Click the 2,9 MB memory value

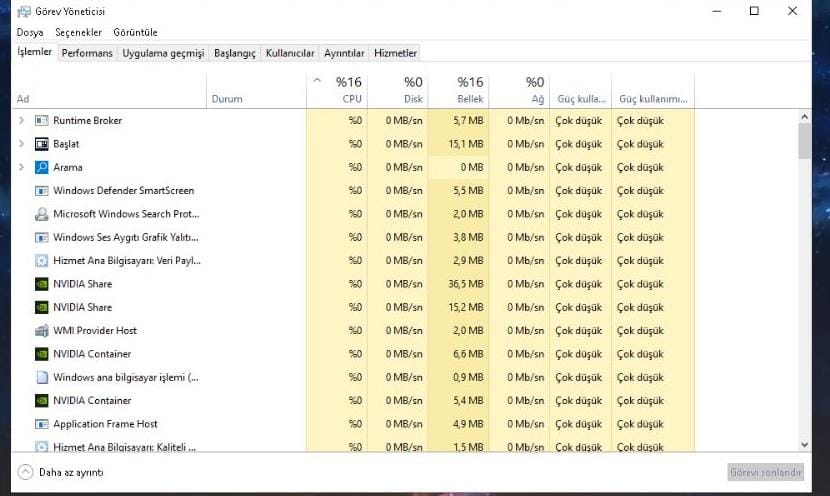click(x=468, y=260)
